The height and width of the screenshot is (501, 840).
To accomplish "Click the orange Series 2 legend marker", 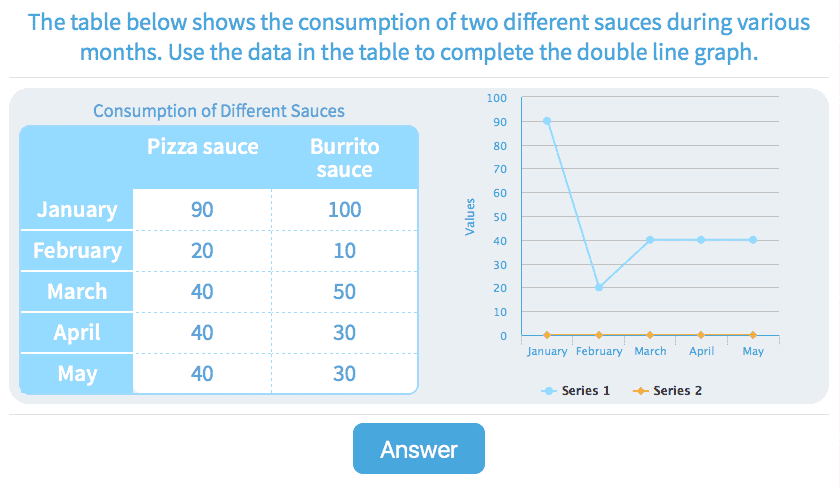I will point(641,391).
